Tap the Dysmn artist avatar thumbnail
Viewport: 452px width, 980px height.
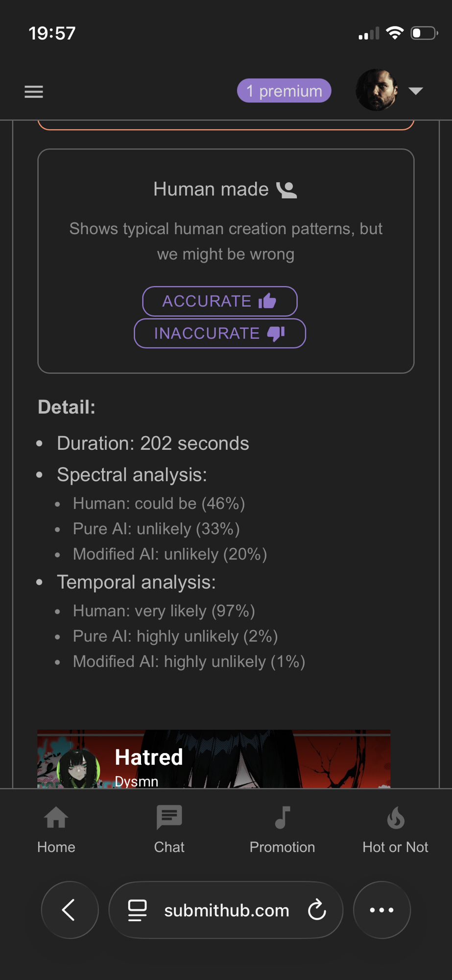[x=78, y=768]
